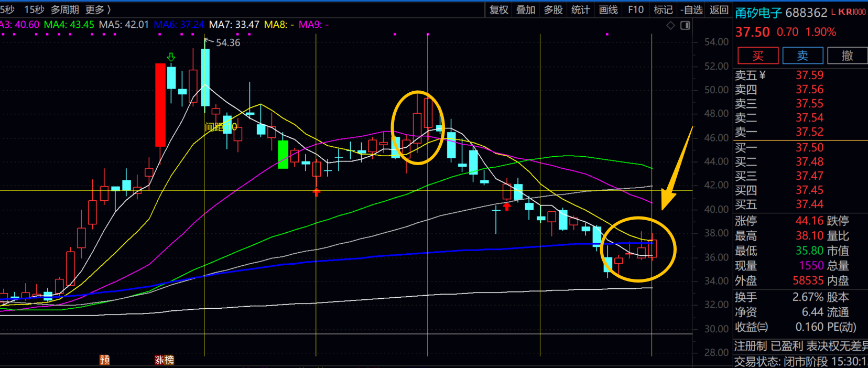Open the 复权 adjustment menu
This screenshot has width=868, height=368.
tap(498, 9)
